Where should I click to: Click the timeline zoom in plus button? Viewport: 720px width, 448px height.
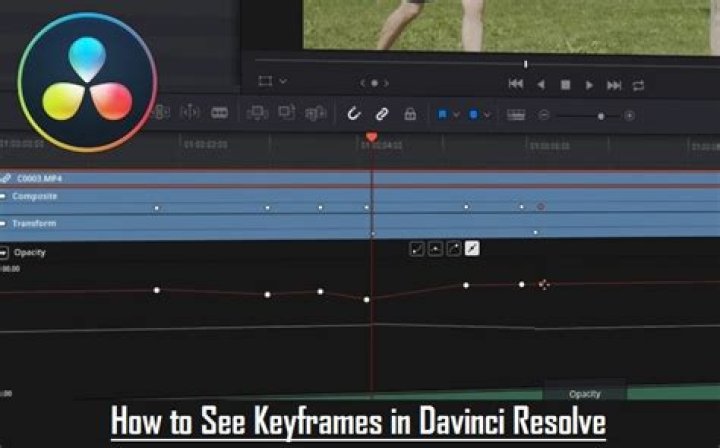point(629,115)
